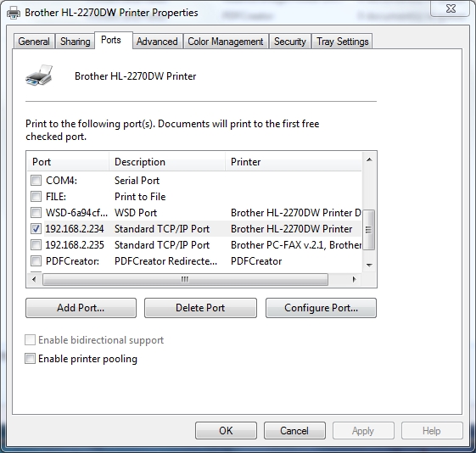
Task: Go to the Advanced tab
Action: 157,42
